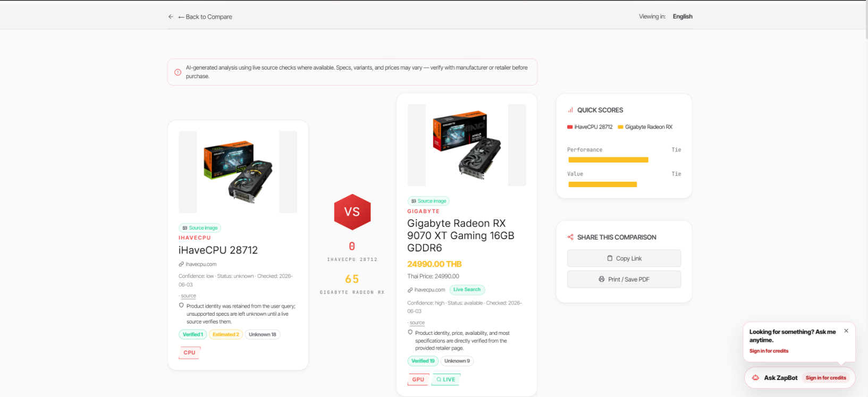Select the GPU category tag

pyautogui.click(x=418, y=379)
